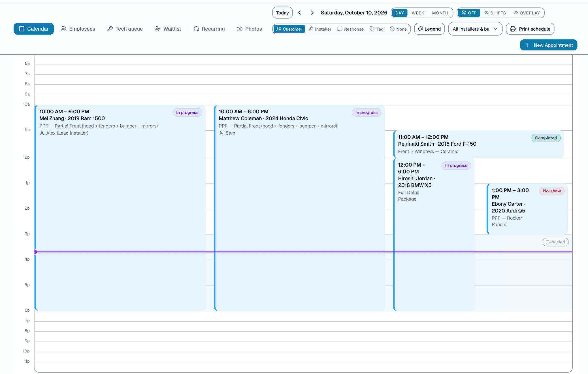Click the date heading Saturday, October 10, 2026
This screenshot has width=588, height=374.
354,13
